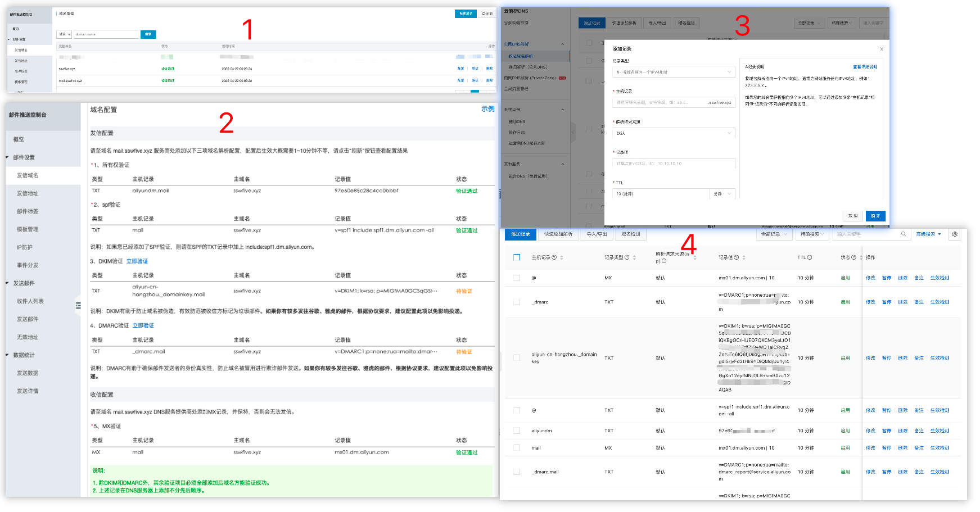Image resolution: width=980 pixels, height=512 pixels.
Task: Select the _dmarc.mail record checkbox
Action: point(517,472)
